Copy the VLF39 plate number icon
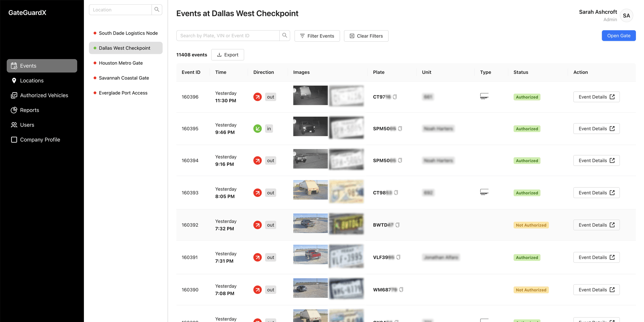The width and height of the screenshot is (644, 322). [x=398, y=257]
